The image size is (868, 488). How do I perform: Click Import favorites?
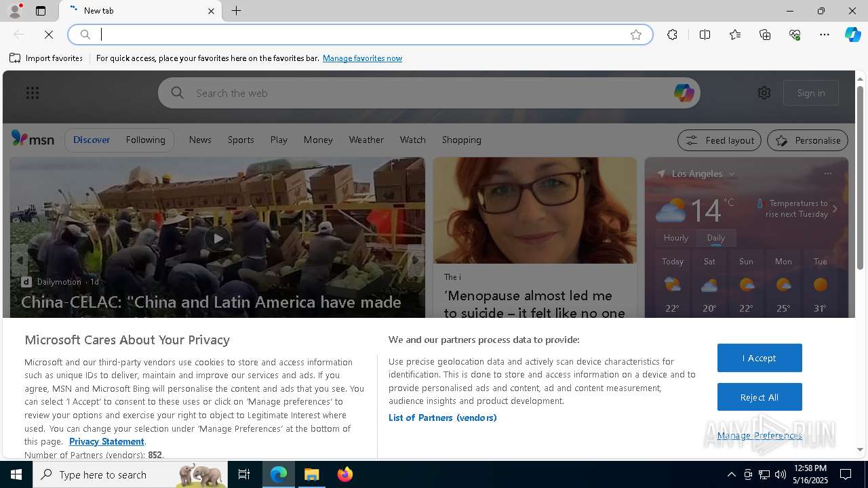click(46, 58)
